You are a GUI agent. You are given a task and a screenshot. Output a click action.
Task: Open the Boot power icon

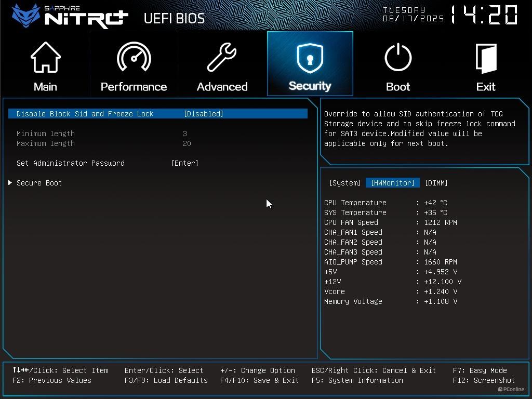[x=398, y=57]
